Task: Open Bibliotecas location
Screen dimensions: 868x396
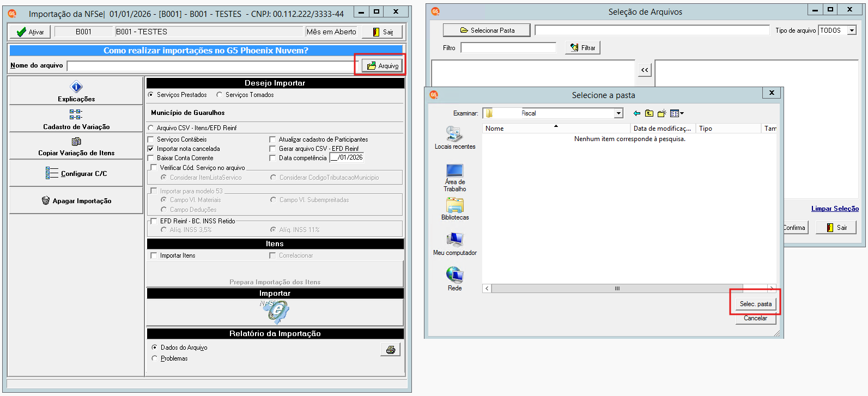Action: [x=455, y=209]
